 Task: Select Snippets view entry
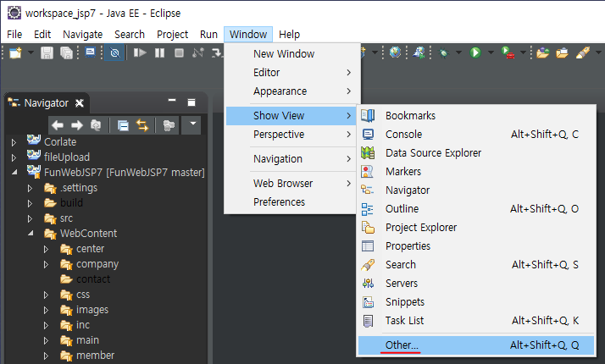coord(476,301)
